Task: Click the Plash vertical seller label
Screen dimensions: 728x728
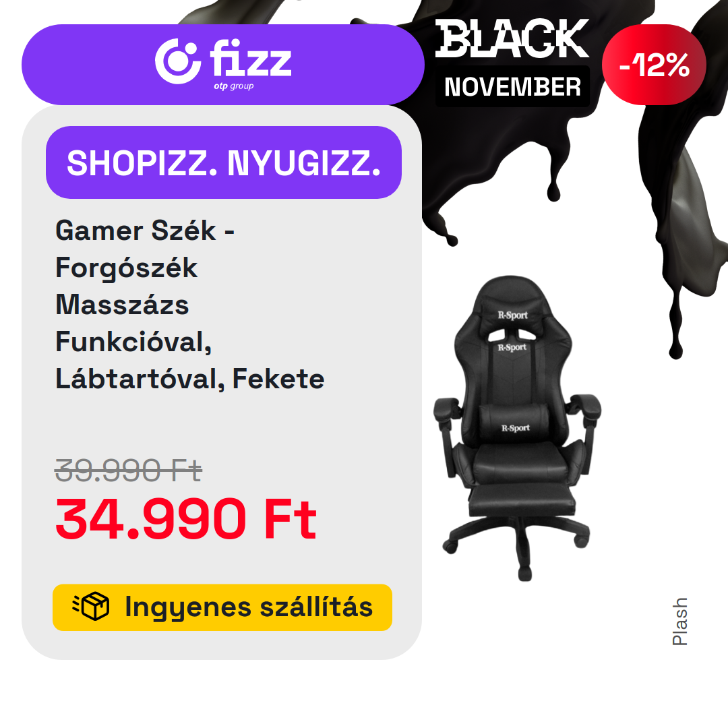Action: point(679,621)
